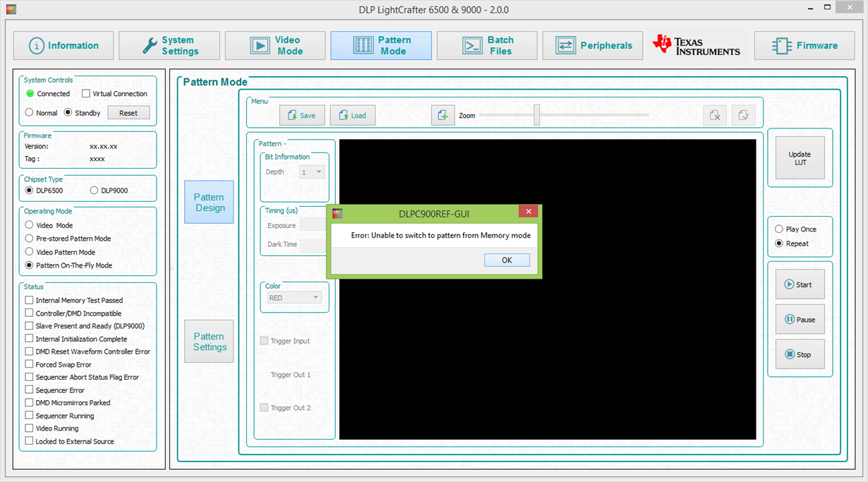Pause the pattern sequence
Image resolution: width=868 pixels, height=482 pixels.
pyautogui.click(x=800, y=320)
